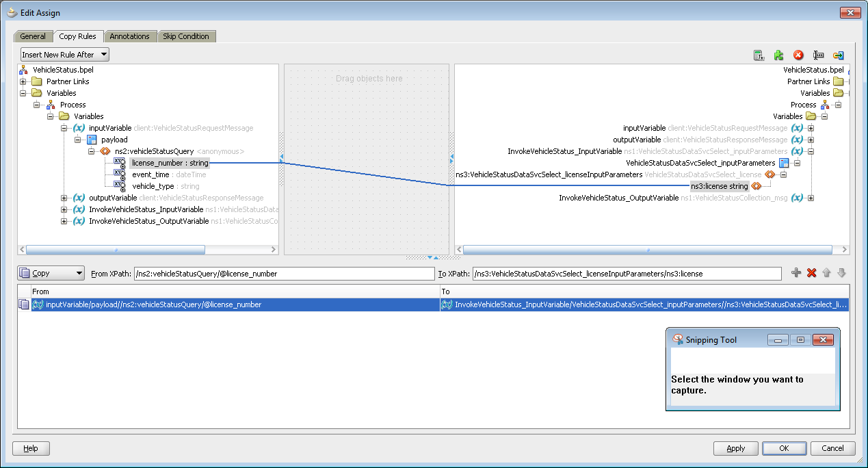Click the event_time attribute icon
This screenshot has width=868, height=468.
point(119,174)
